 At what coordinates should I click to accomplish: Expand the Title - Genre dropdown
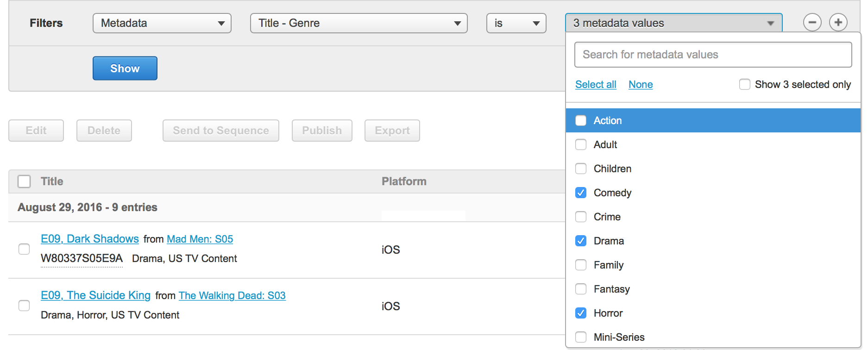pos(359,23)
